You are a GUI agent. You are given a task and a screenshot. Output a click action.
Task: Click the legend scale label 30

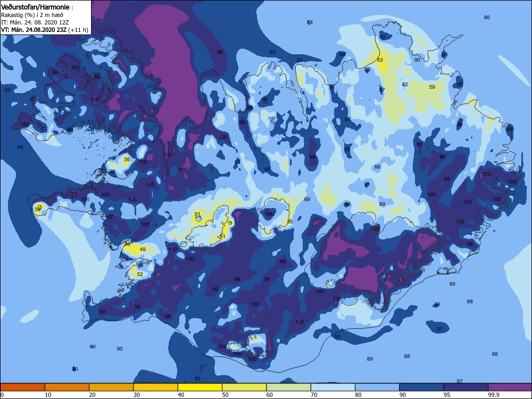pos(137,395)
